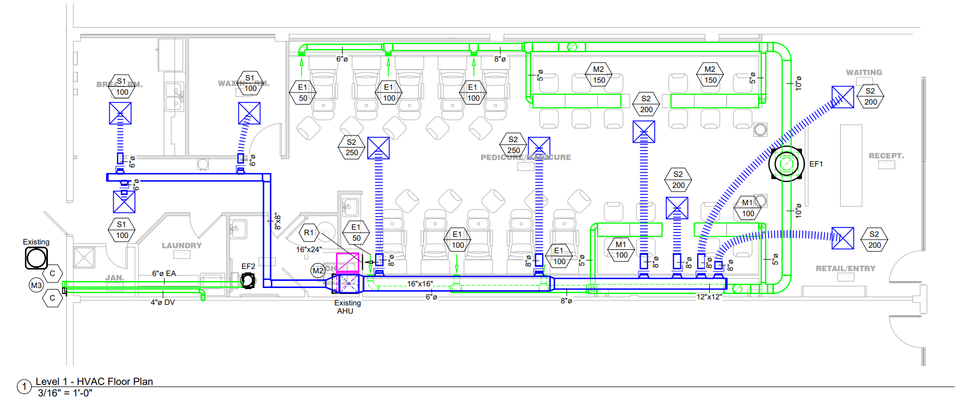Select the EF2 exhaust fan symbol
980x404 pixels.
tap(248, 280)
